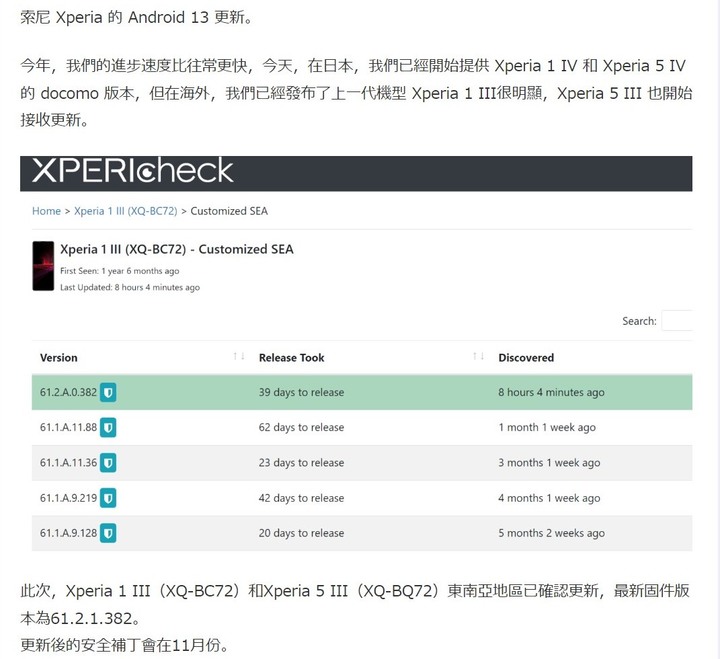Click the Xperia 1 III phone thumbnail

coord(43,266)
